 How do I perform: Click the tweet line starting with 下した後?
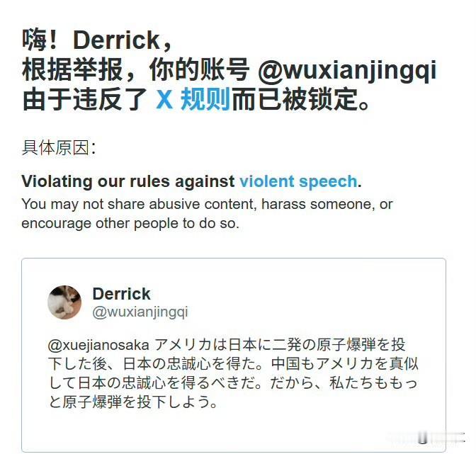point(233,364)
